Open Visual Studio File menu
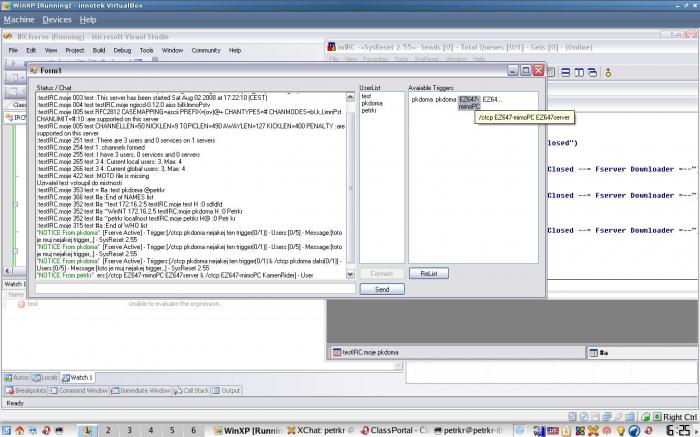 [x=13, y=50]
